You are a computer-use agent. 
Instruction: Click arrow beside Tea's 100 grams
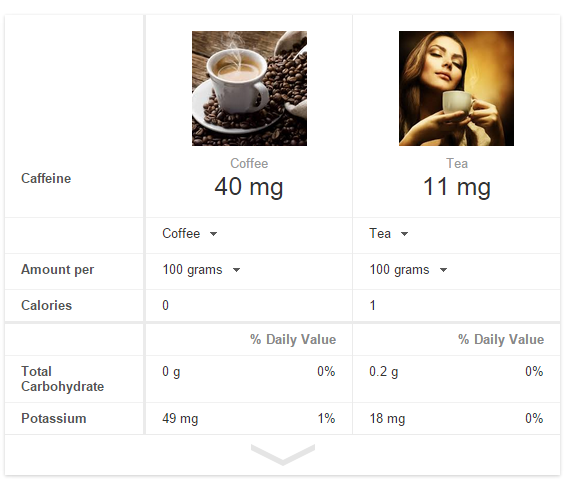click(x=444, y=270)
